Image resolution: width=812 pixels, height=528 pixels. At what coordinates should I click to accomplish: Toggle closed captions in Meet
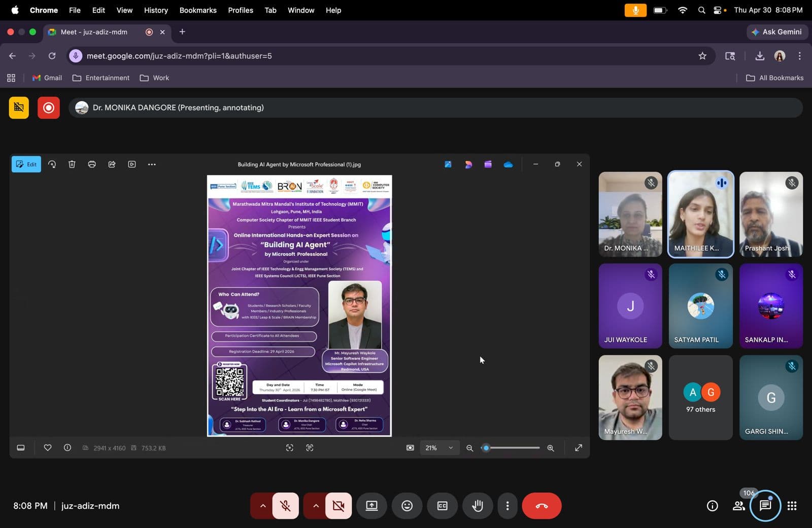point(443,506)
